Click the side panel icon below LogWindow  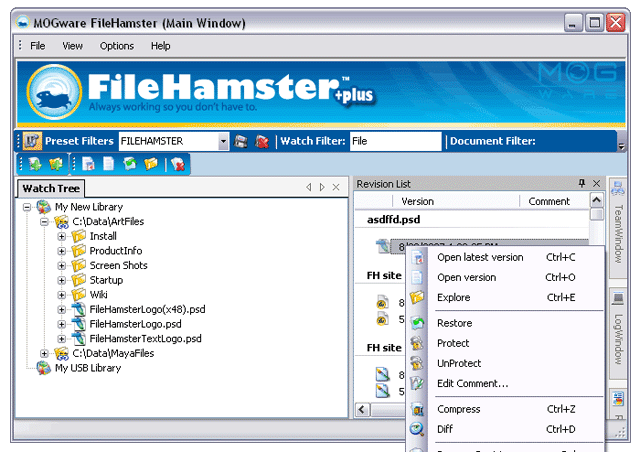click(618, 399)
